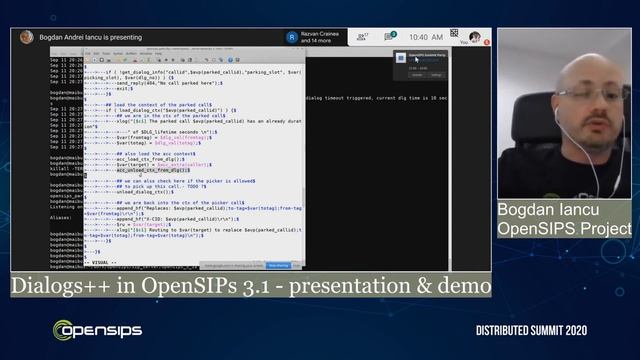Open the Help menu in gvim

pyautogui.click(x=158, y=53)
